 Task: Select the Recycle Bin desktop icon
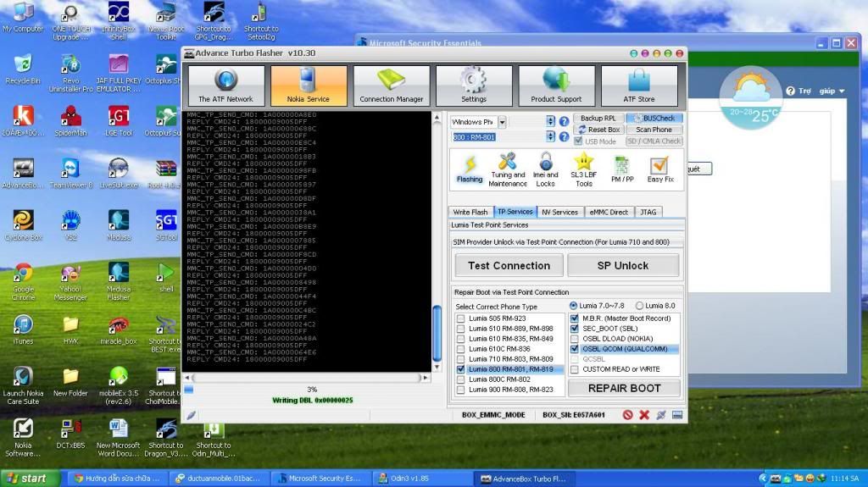click(23, 69)
